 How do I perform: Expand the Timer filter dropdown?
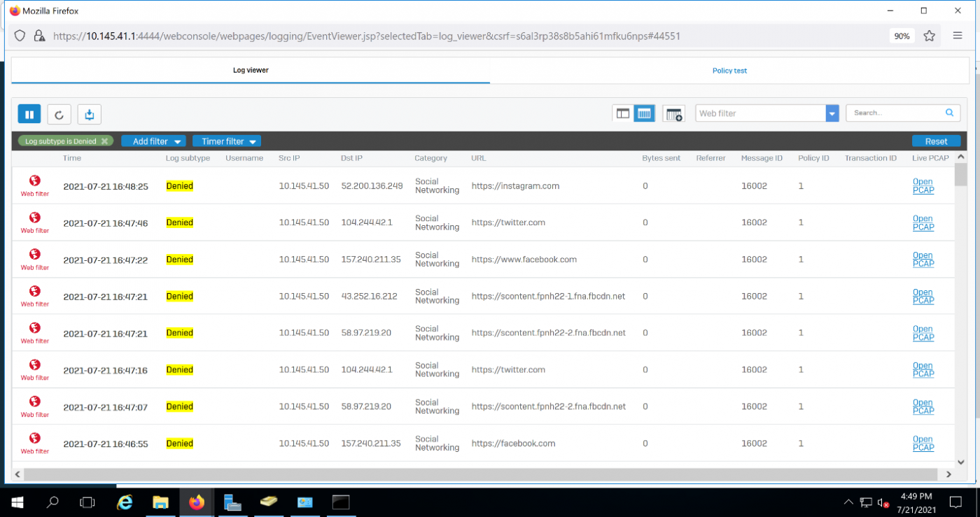[226, 141]
